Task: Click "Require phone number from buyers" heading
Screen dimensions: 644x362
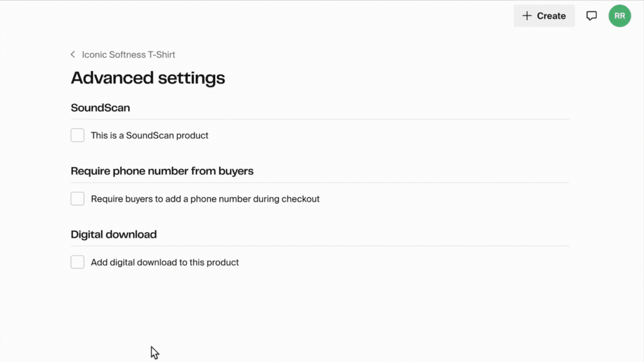Action: click(x=162, y=171)
